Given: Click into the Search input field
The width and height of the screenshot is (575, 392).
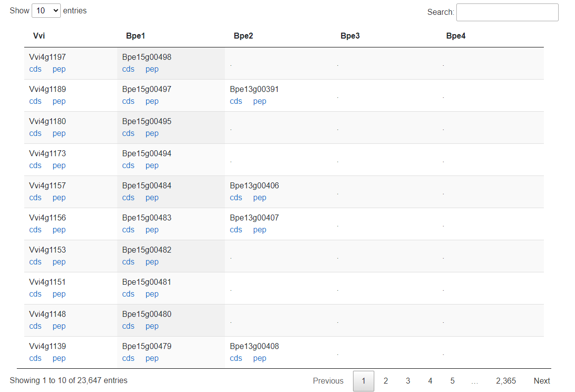Looking at the screenshot, I should [x=507, y=12].
